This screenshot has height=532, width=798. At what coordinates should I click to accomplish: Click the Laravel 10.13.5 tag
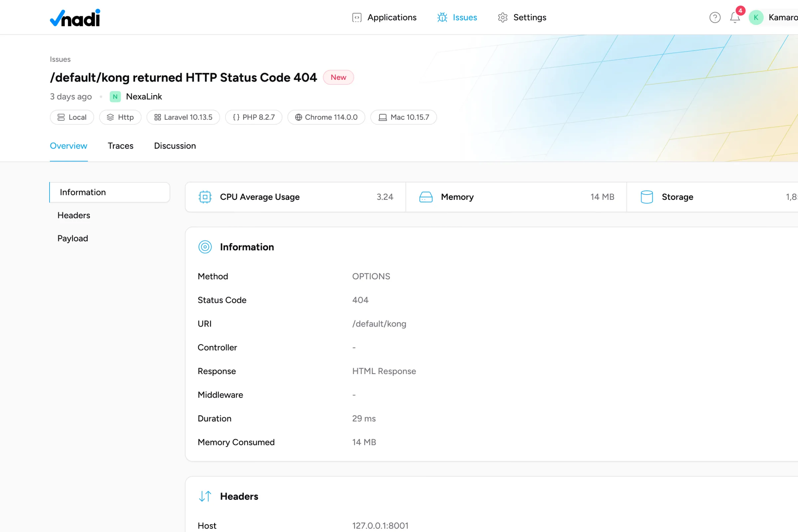(183, 117)
